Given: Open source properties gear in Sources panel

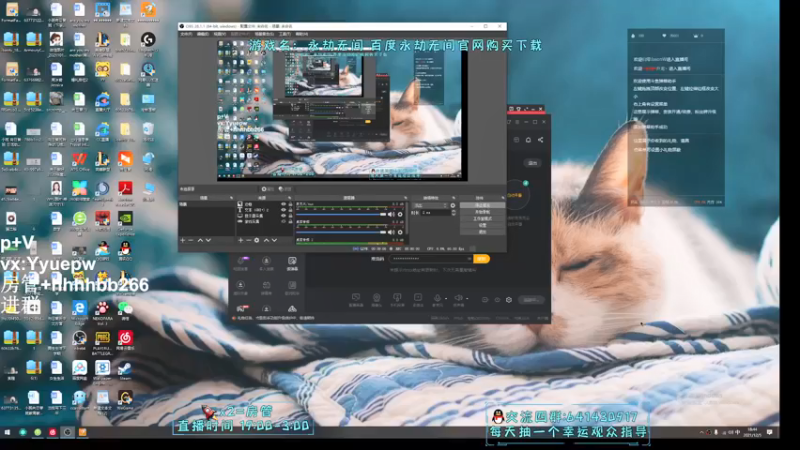Looking at the screenshot, I should click(257, 240).
